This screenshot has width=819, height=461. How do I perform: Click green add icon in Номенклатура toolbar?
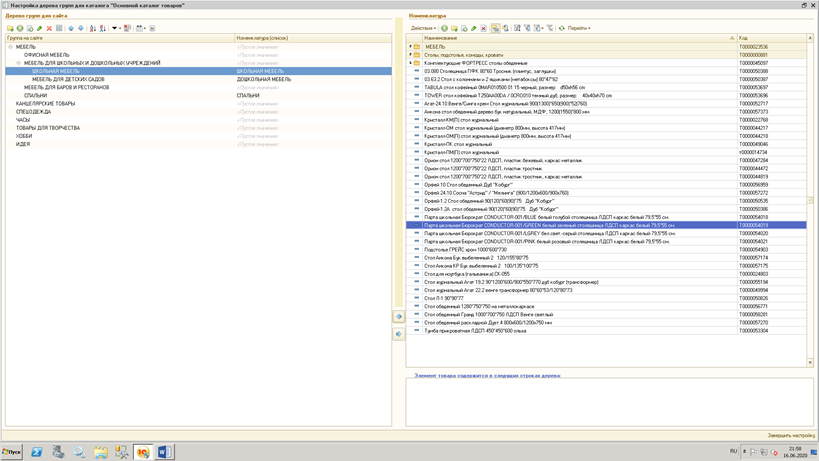pos(444,28)
